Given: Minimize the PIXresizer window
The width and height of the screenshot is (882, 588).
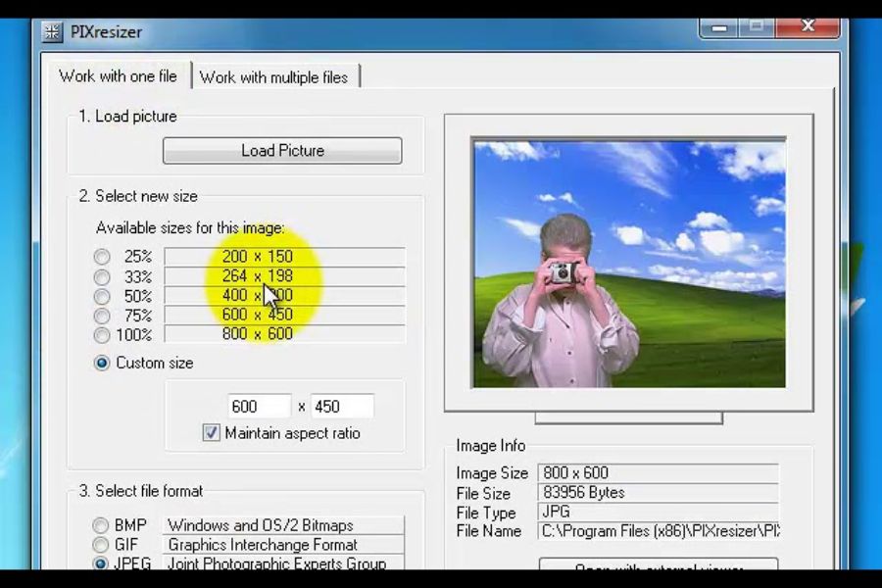Looking at the screenshot, I should (x=718, y=27).
